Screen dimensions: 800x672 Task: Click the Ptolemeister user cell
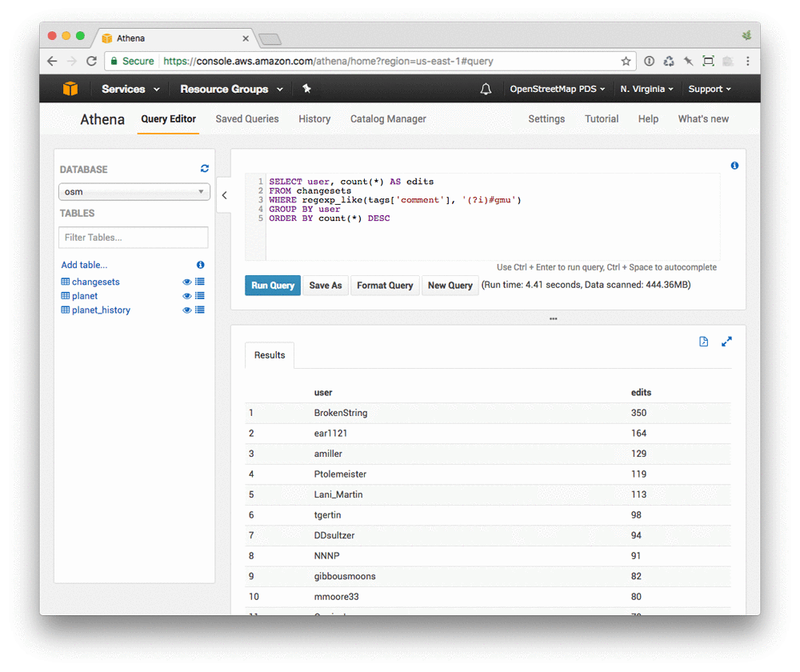(x=340, y=474)
